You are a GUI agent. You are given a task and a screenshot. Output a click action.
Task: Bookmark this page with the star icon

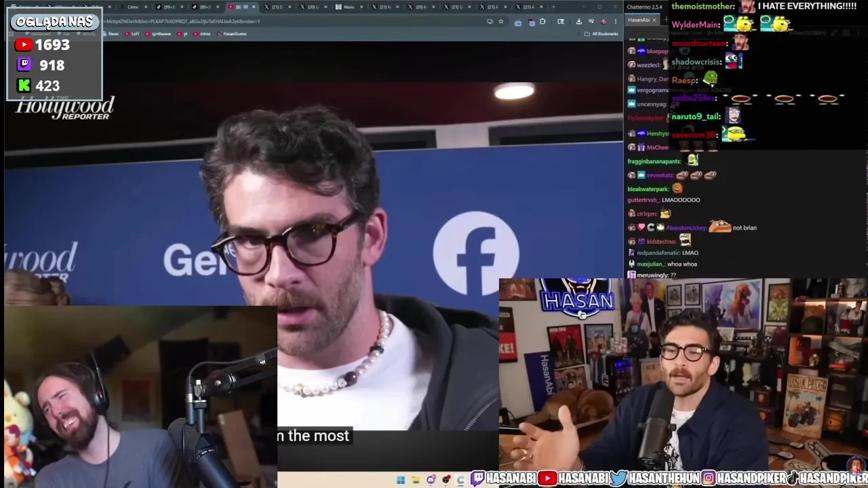coord(501,21)
